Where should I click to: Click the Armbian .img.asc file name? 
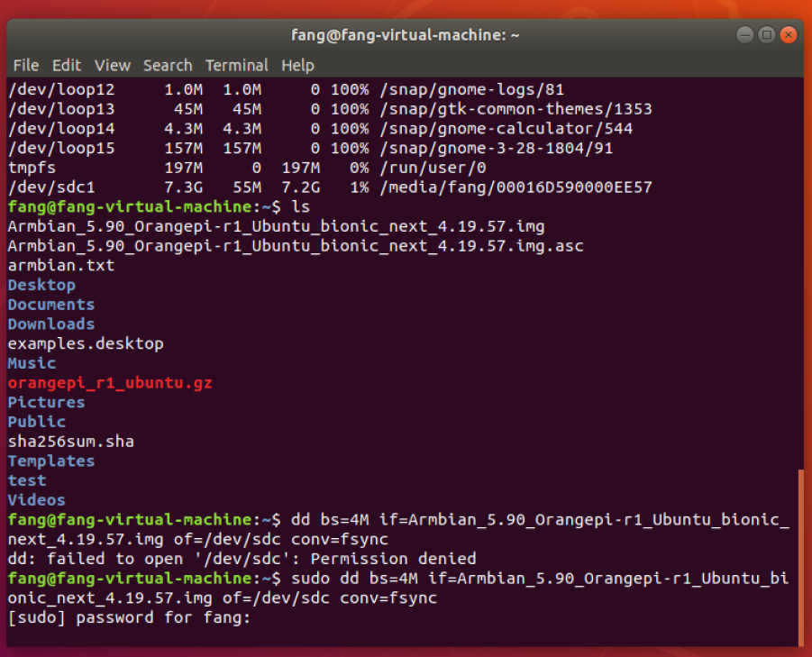click(x=296, y=246)
